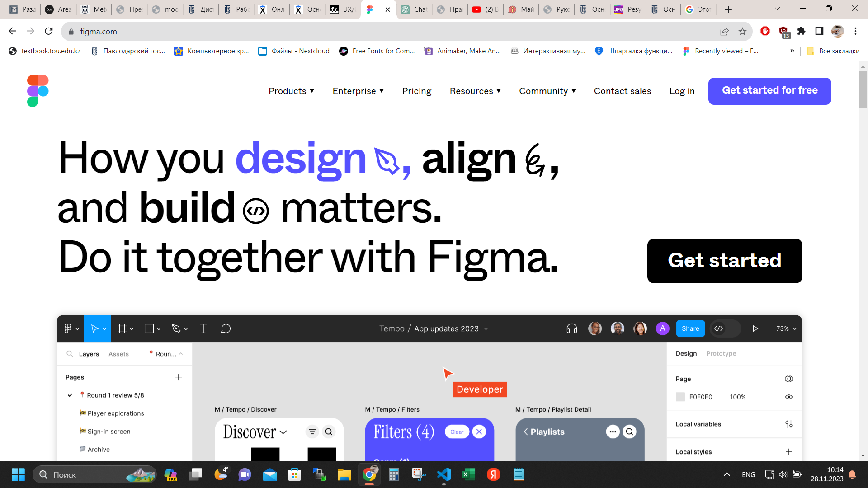The image size is (868, 488).
Task: Open Local variables settings icon
Action: tap(788, 424)
